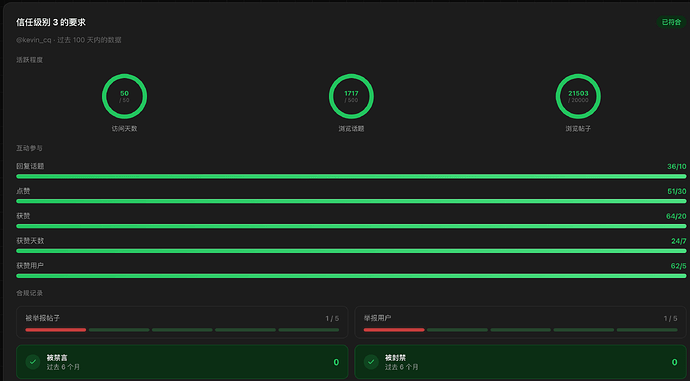Click the 1 / 5 value in 举报用户 card
690x381 pixels.
tap(671, 319)
